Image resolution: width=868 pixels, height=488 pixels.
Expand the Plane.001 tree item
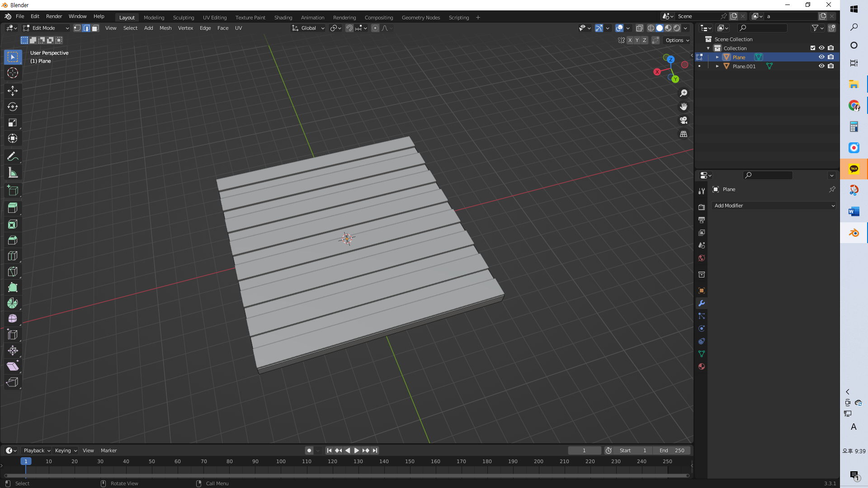pyautogui.click(x=717, y=66)
